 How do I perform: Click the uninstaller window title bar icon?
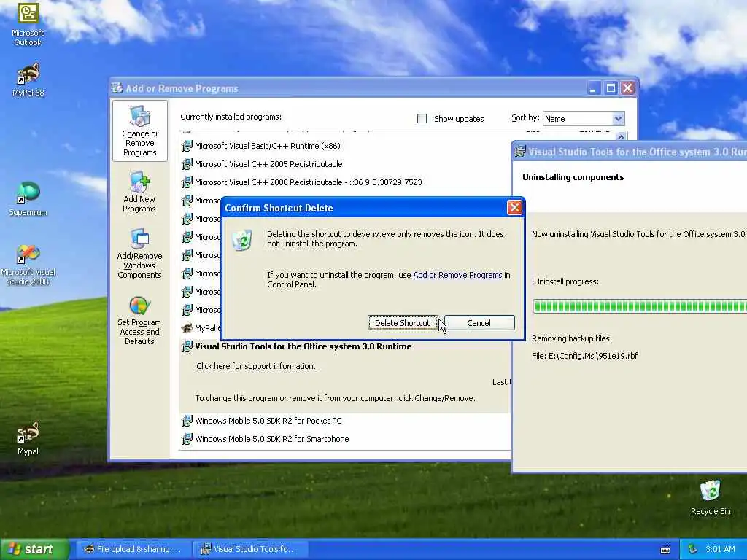(520, 152)
